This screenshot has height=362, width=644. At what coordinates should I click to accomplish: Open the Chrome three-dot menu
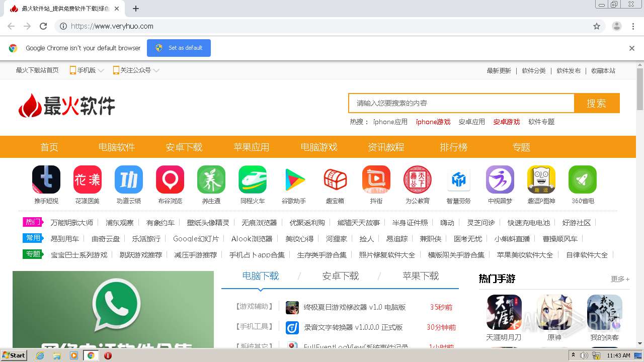pos(633,26)
